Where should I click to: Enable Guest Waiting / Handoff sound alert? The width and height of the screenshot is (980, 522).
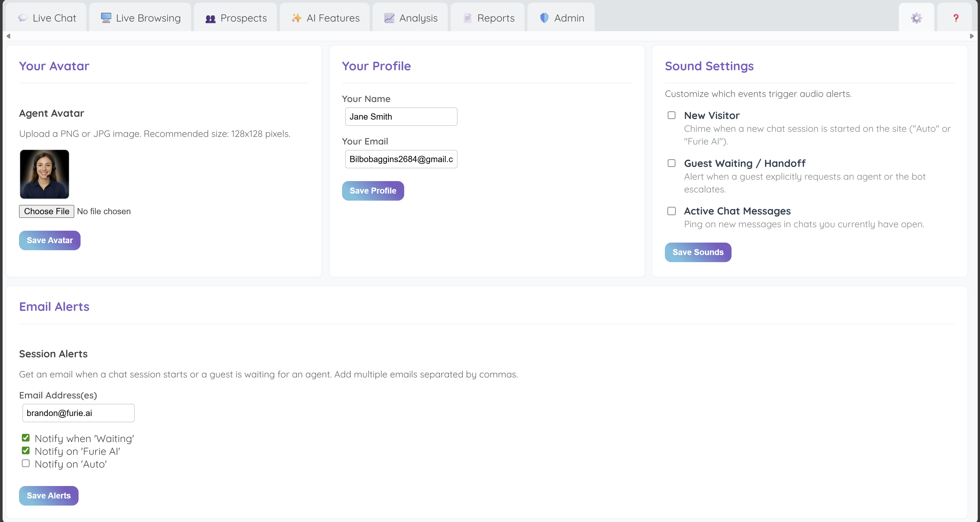tap(671, 163)
